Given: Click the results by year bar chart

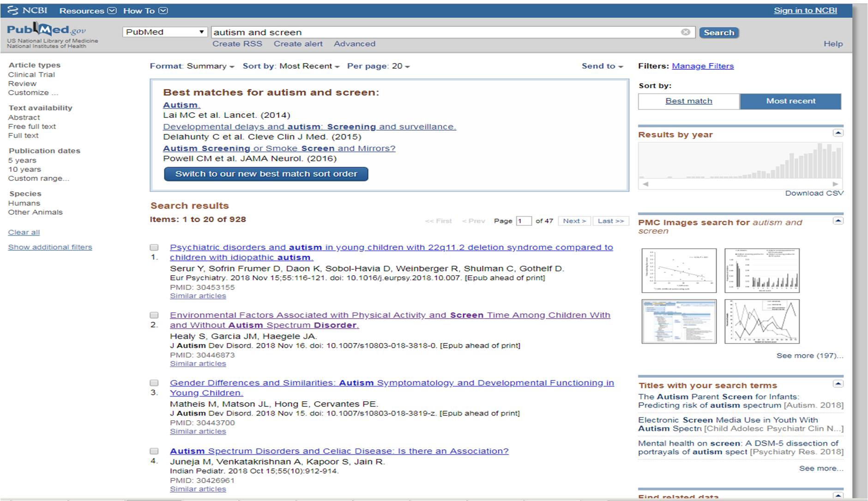Looking at the screenshot, I should coord(740,161).
